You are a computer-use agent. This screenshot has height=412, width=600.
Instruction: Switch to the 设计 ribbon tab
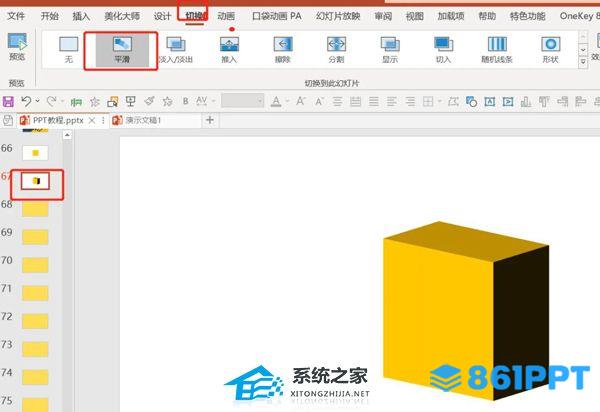162,16
